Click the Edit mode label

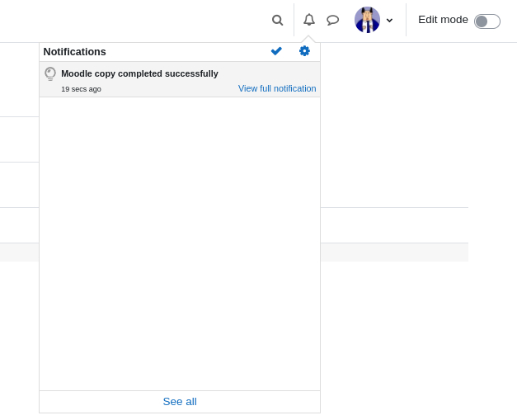click(x=443, y=20)
